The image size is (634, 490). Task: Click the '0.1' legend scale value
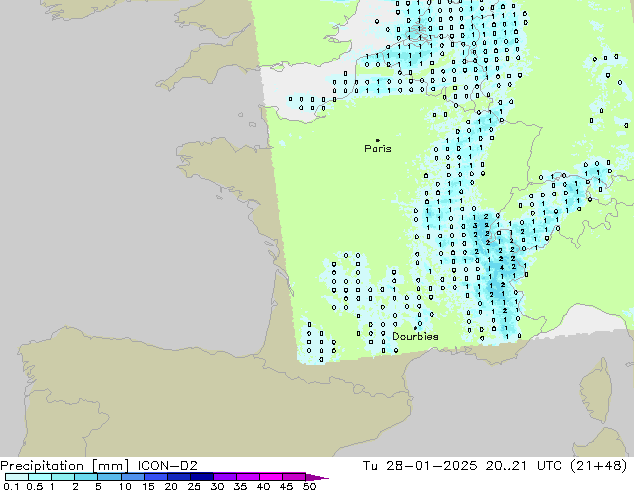point(11,486)
